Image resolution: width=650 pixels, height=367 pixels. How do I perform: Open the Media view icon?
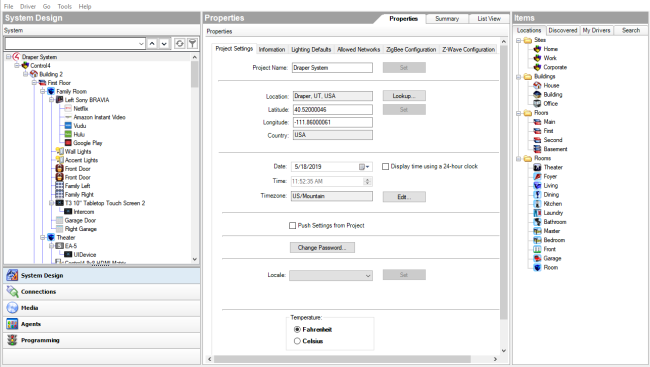(x=12, y=308)
